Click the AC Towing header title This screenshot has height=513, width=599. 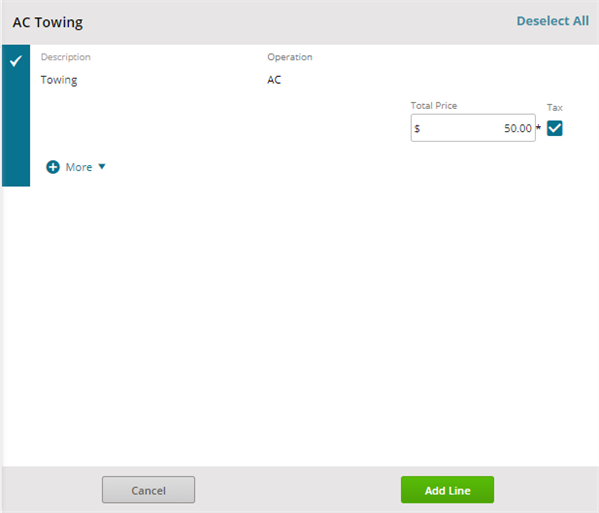pyautogui.click(x=48, y=22)
